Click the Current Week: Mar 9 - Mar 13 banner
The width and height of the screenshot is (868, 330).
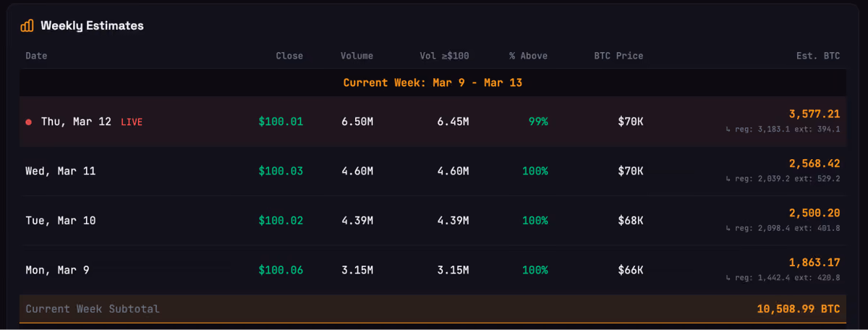pyautogui.click(x=433, y=82)
